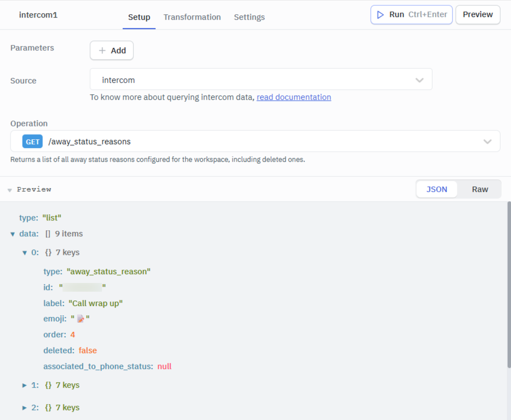Click the curly braces icon of item 1

coord(48,385)
